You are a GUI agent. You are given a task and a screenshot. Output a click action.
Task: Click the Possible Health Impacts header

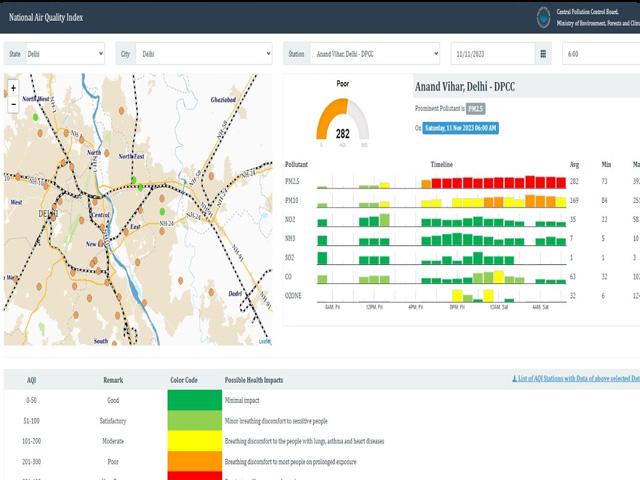254,380
